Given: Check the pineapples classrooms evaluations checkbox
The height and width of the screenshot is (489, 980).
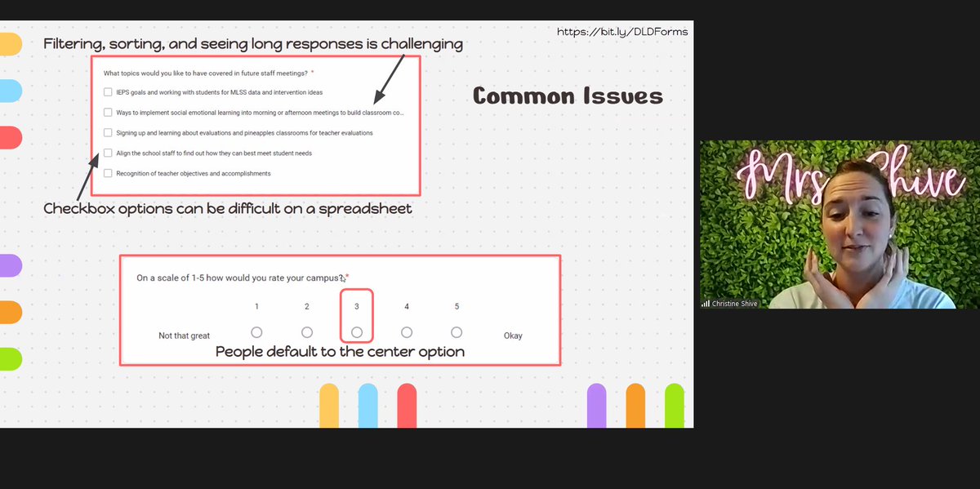Looking at the screenshot, I should pos(108,132).
